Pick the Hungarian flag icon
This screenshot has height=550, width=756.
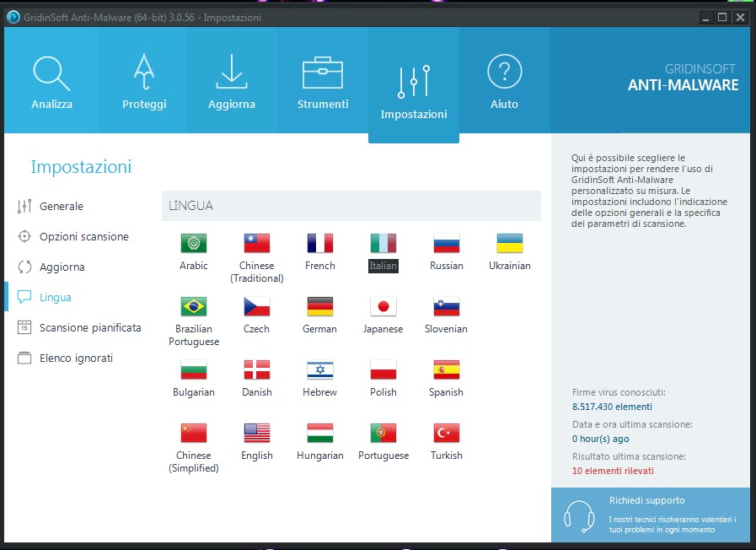point(319,433)
